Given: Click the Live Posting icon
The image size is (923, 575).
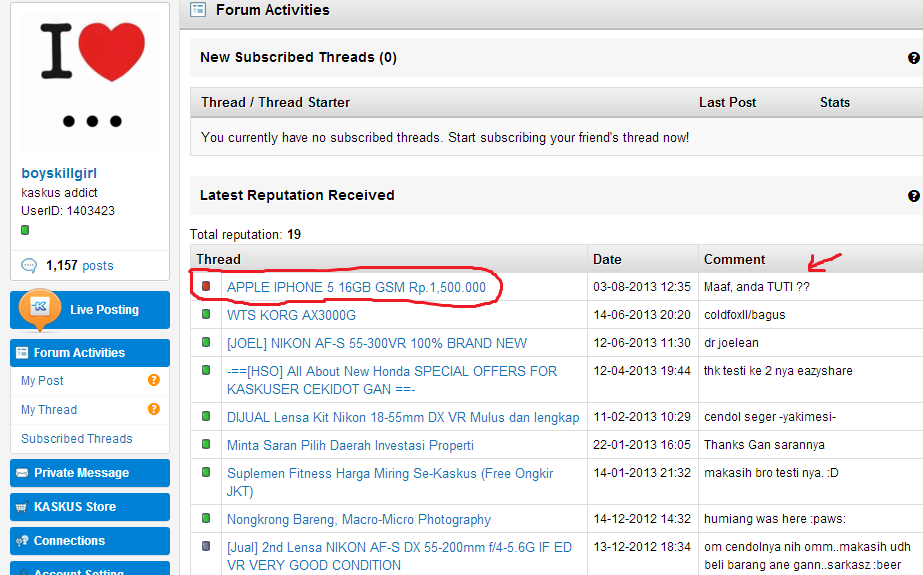Looking at the screenshot, I should 42,307.
